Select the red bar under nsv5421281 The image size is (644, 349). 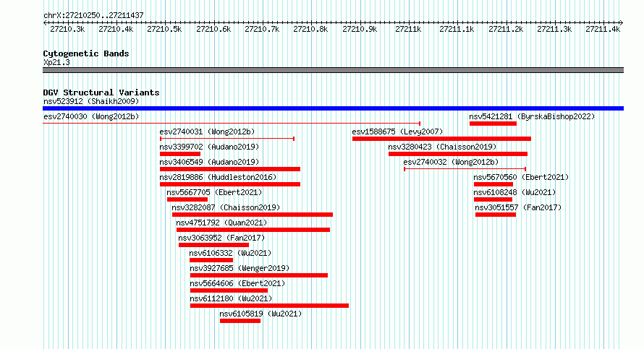point(493,124)
